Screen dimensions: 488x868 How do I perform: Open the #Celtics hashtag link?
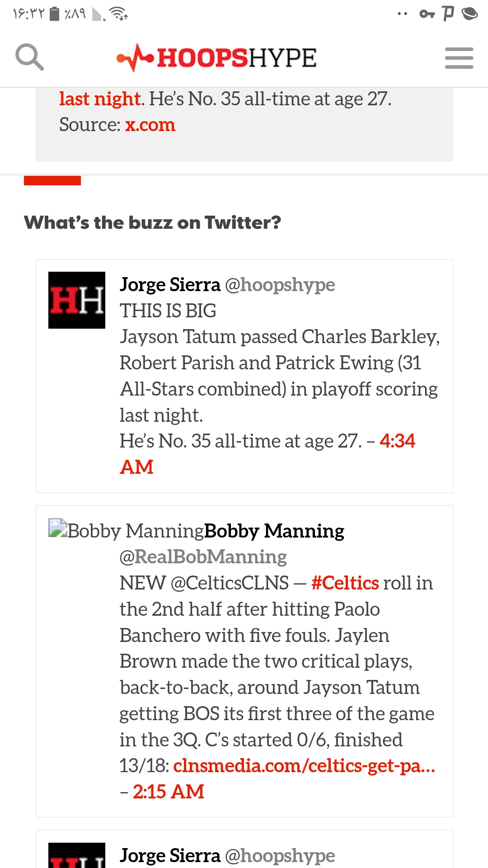345,583
